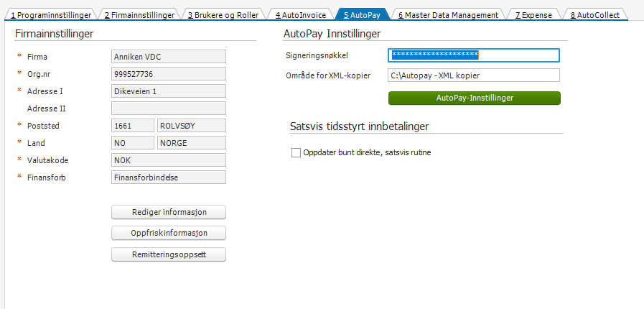Viewport: 644px width, 309px height.
Task: Click the Adresse I field
Action: (x=169, y=91)
